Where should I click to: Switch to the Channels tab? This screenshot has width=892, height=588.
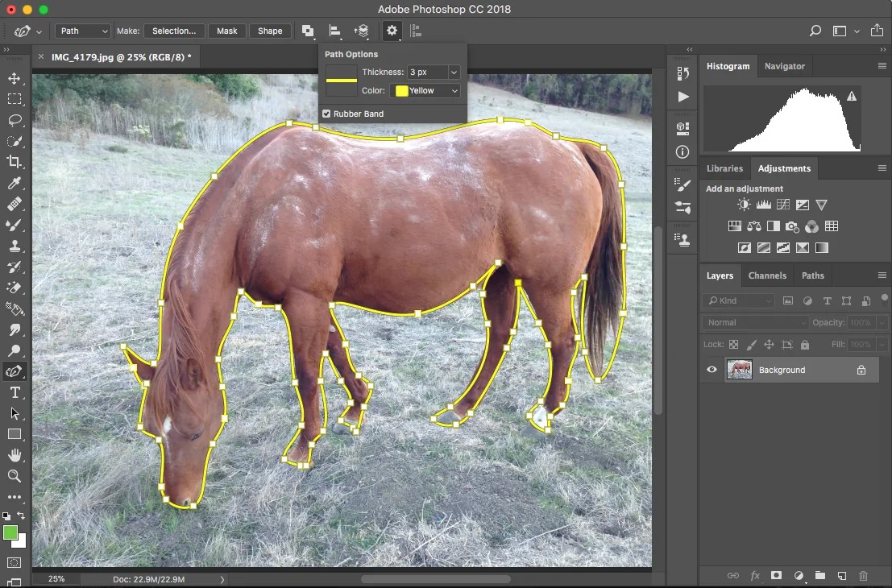766,275
